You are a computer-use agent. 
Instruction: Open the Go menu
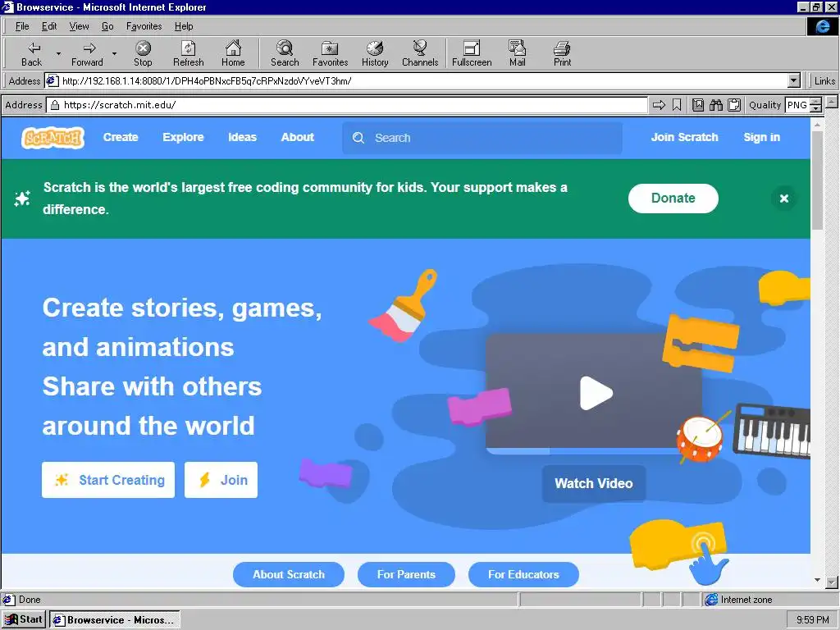[107, 26]
